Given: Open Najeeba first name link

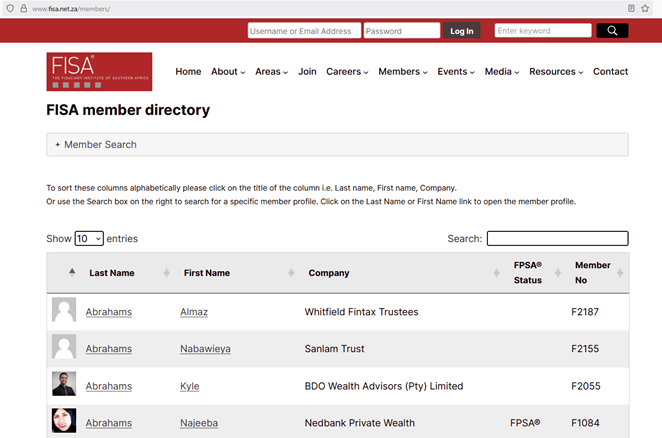Looking at the screenshot, I should click(199, 423).
